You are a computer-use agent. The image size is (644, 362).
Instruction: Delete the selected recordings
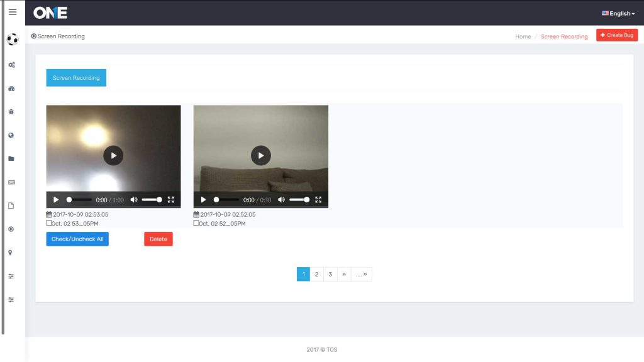coord(158,239)
